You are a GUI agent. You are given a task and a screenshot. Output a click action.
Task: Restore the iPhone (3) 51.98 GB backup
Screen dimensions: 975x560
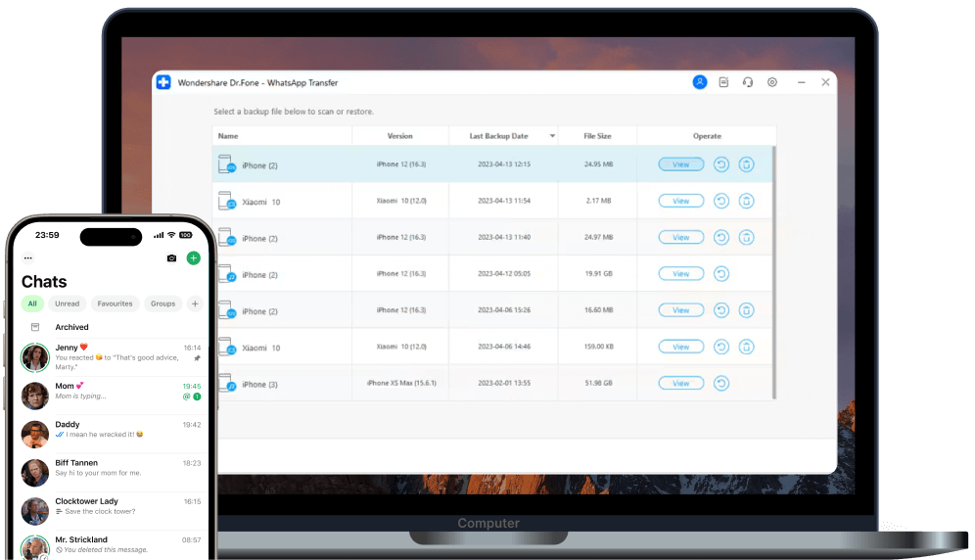click(721, 384)
